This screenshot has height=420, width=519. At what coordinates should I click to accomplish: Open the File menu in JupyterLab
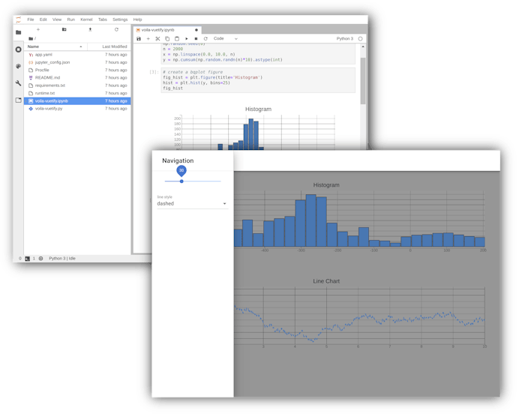31,19
